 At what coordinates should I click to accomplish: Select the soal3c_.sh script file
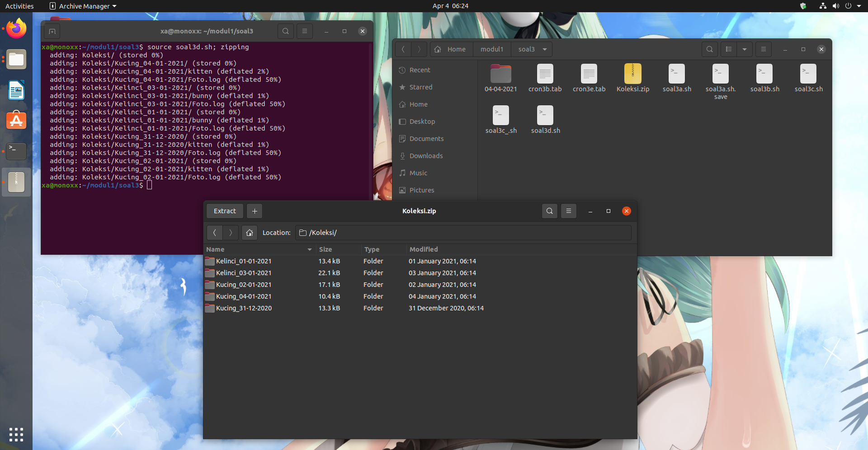pos(501,120)
